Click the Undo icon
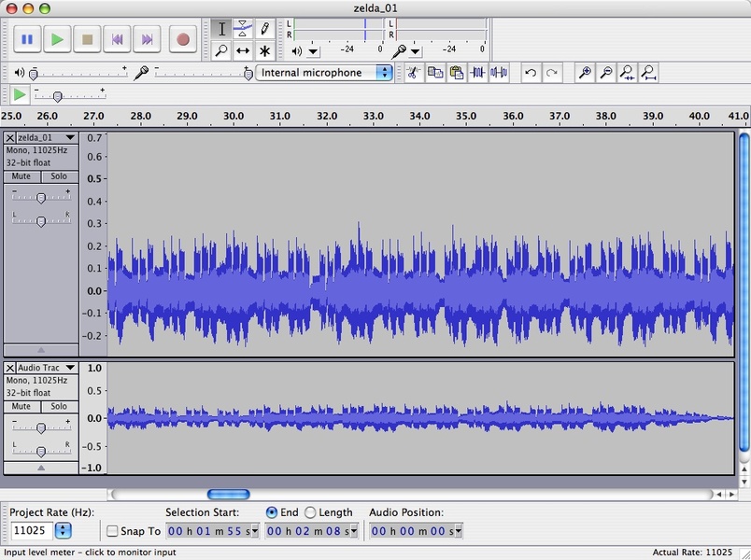Image resolution: width=751 pixels, height=560 pixels. pos(532,72)
